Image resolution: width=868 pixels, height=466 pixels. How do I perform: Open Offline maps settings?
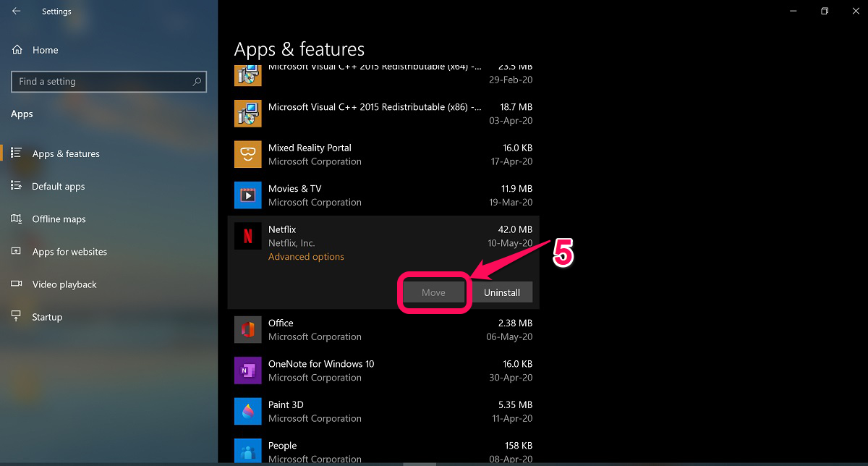point(59,219)
